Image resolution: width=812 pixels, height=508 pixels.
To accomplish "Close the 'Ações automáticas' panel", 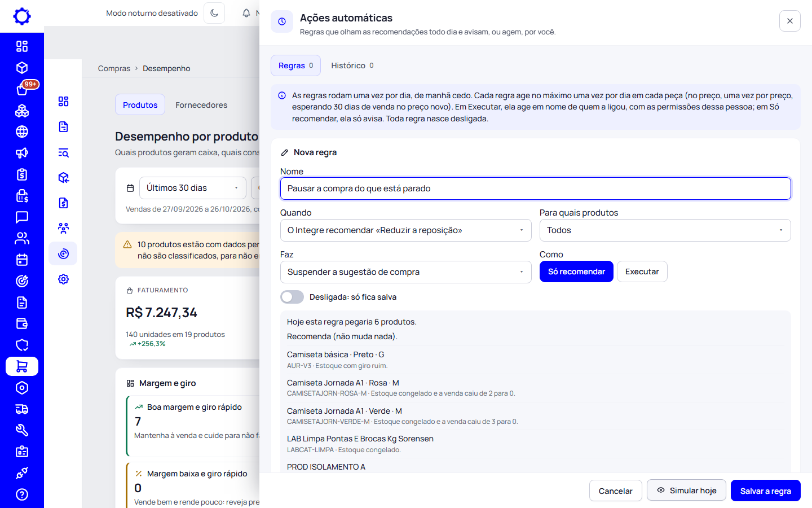I will tap(789, 21).
